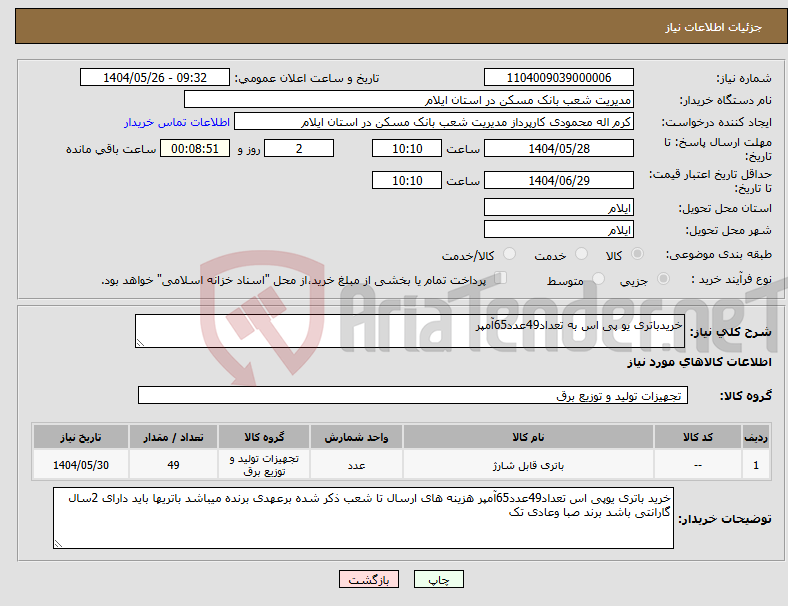Click the response deadline time 10:10 field
The image size is (788, 606).
point(407,148)
